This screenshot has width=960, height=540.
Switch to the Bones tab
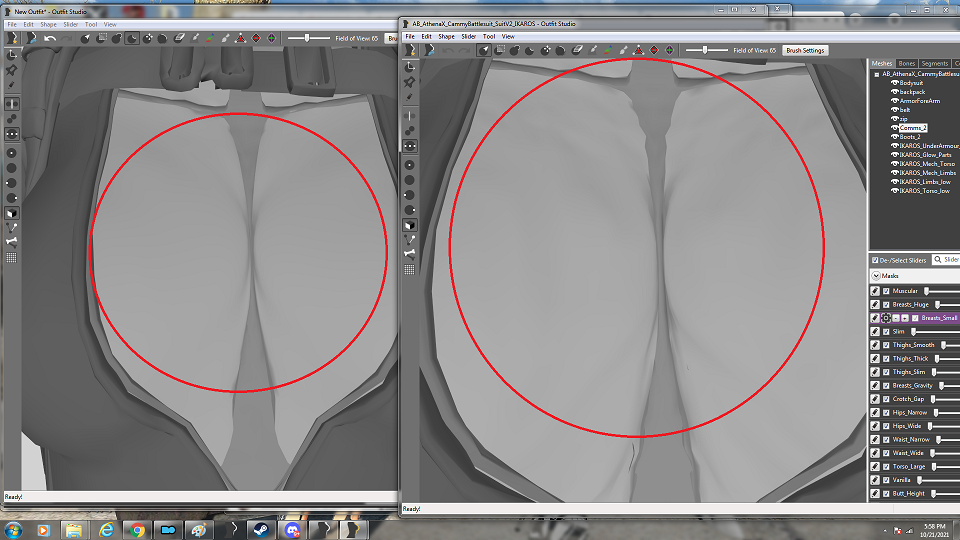tap(907, 64)
